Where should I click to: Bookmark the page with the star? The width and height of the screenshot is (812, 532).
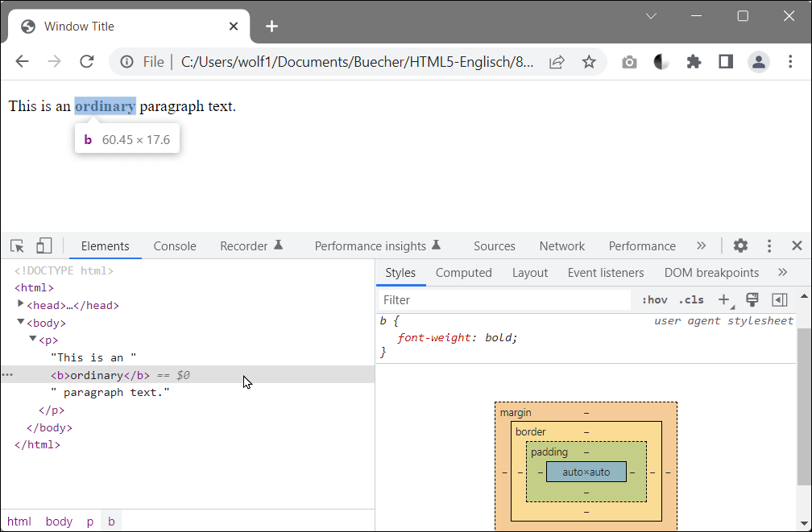(x=589, y=61)
